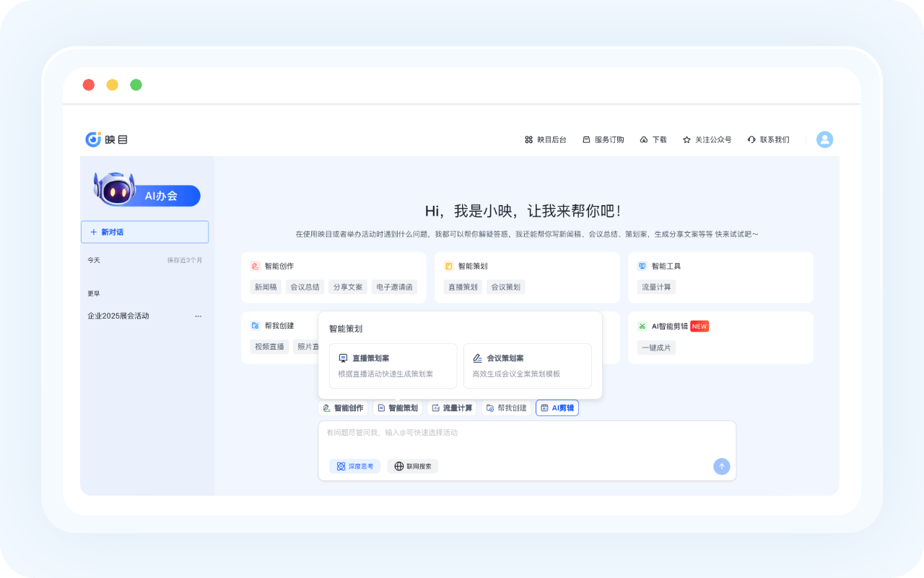Open options for 企业2025展会活动 conversation
924x578 pixels.
[x=199, y=316]
